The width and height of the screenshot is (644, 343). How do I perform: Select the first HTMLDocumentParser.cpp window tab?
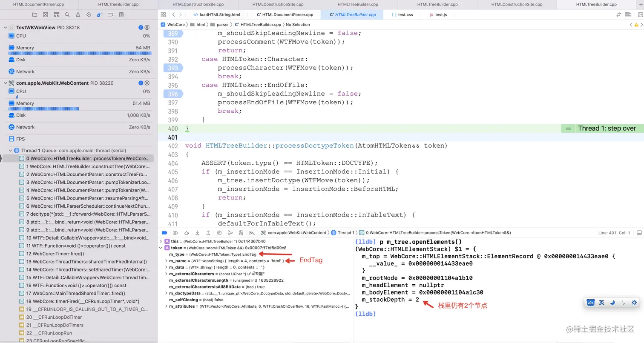point(39,4)
